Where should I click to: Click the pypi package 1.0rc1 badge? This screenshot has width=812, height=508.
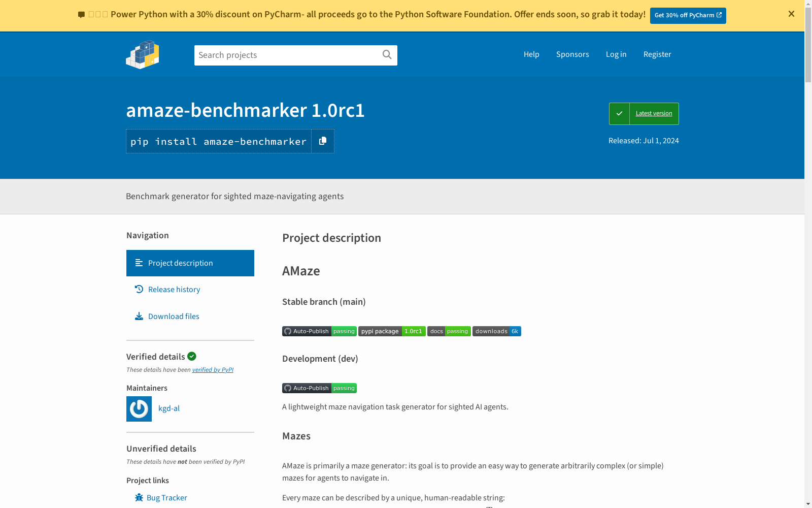tap(392, 331)
